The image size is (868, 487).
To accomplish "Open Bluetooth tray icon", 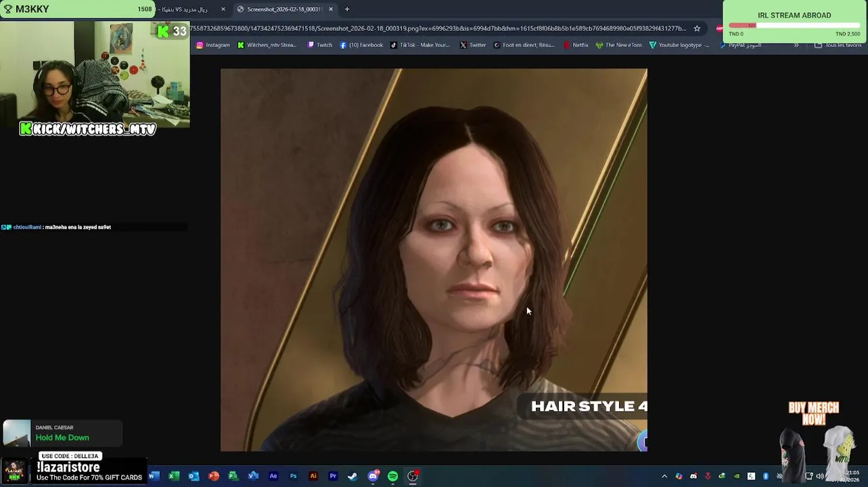I will [766, 476].
